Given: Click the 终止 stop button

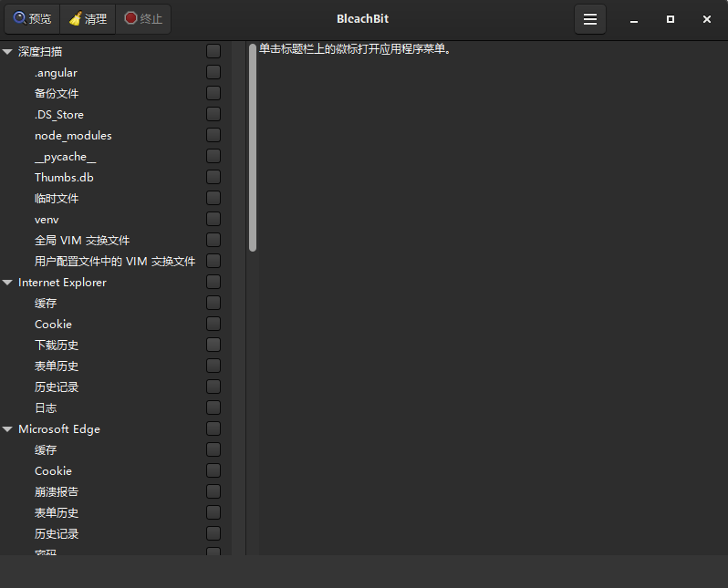Looking at the screenshot, I should (143, 19).
